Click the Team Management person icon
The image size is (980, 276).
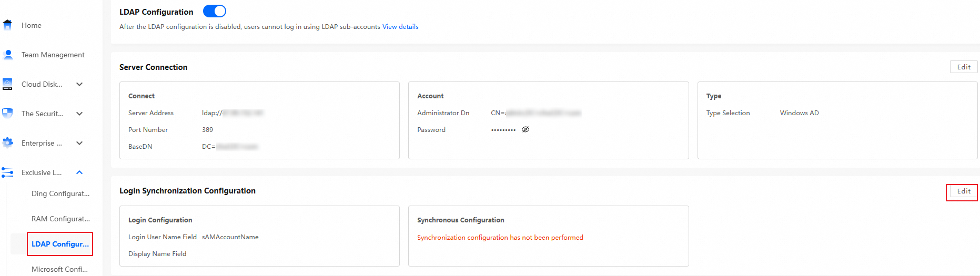pyautogui.click(x=8, y=55)
